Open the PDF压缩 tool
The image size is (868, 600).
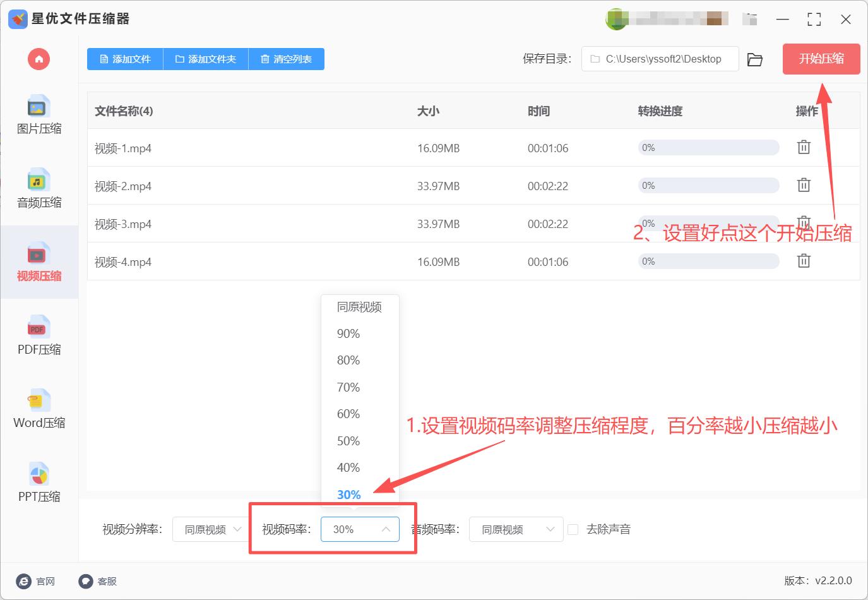(x=39, y=336)
